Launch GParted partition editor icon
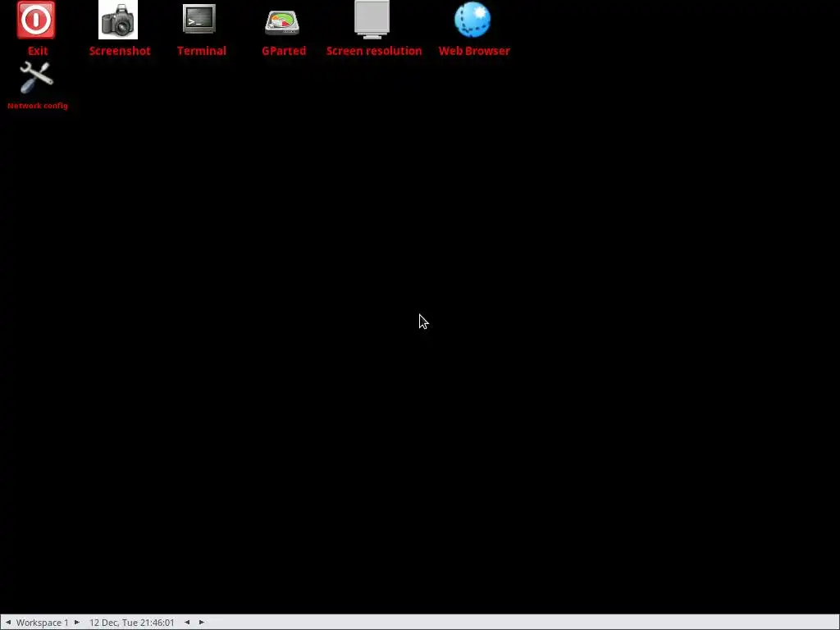Image resolution: width=840 pixels, height=630 pixels. click(282, 22)
